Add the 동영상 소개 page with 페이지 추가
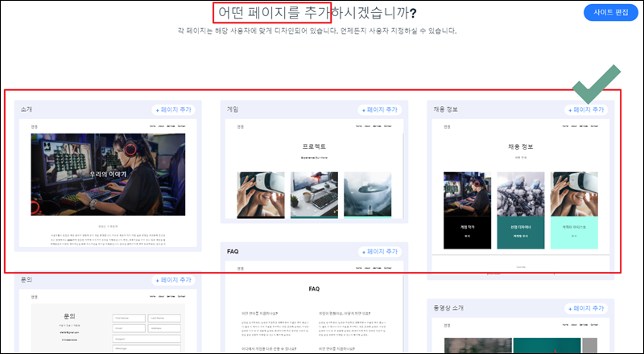This screenshot has height=354, width=644. pos(586,308)
